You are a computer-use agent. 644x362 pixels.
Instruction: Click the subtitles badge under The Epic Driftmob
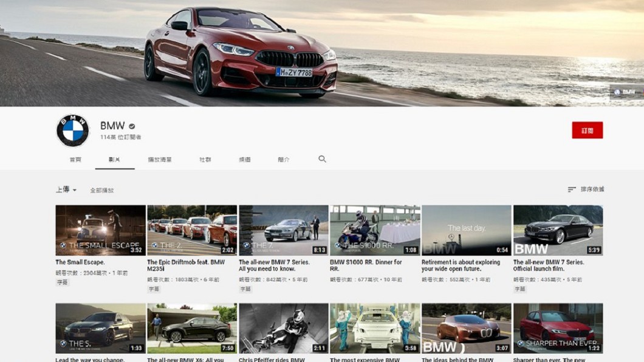[154, 289]
